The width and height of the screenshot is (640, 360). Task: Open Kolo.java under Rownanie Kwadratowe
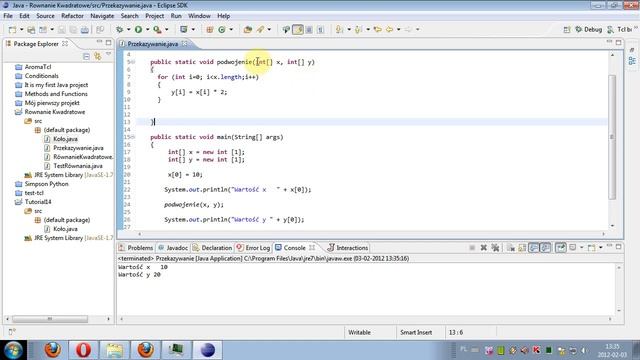(61, 139)
